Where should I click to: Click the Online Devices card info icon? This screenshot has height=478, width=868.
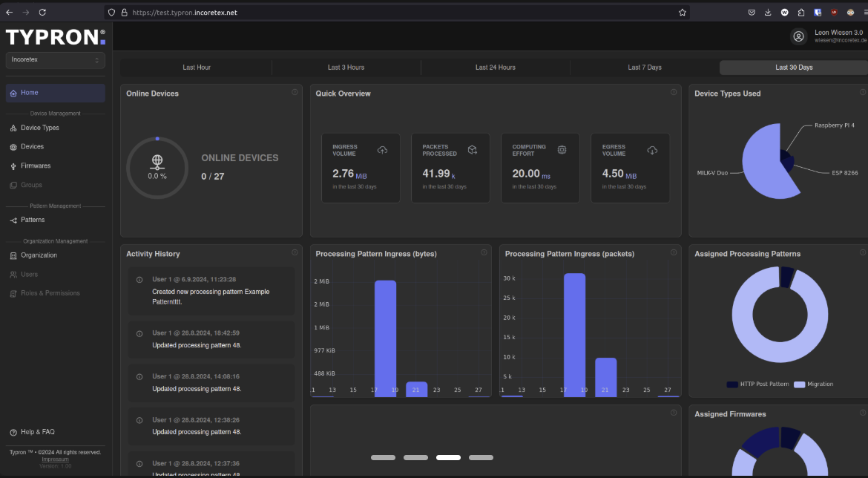[x=295, y=92]
